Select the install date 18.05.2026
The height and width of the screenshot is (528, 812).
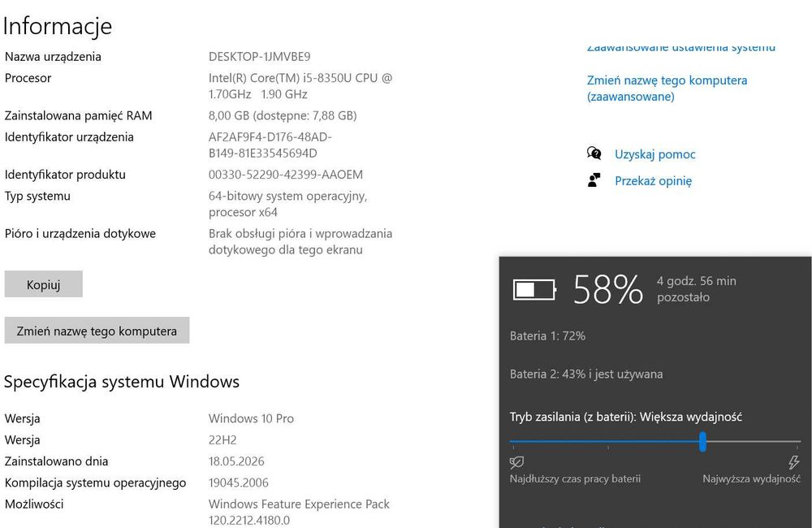click(x=236, y=461)
